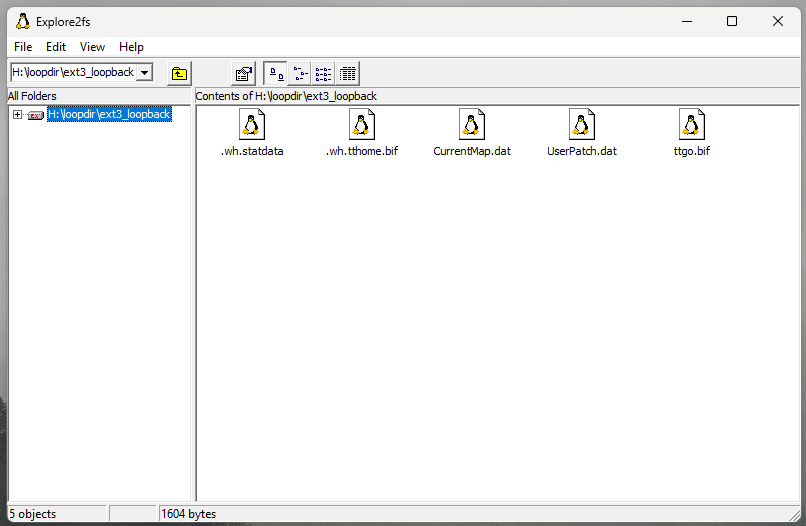Click the ttgo.bif file name label
806x526 pixels.
click(692, 151)
